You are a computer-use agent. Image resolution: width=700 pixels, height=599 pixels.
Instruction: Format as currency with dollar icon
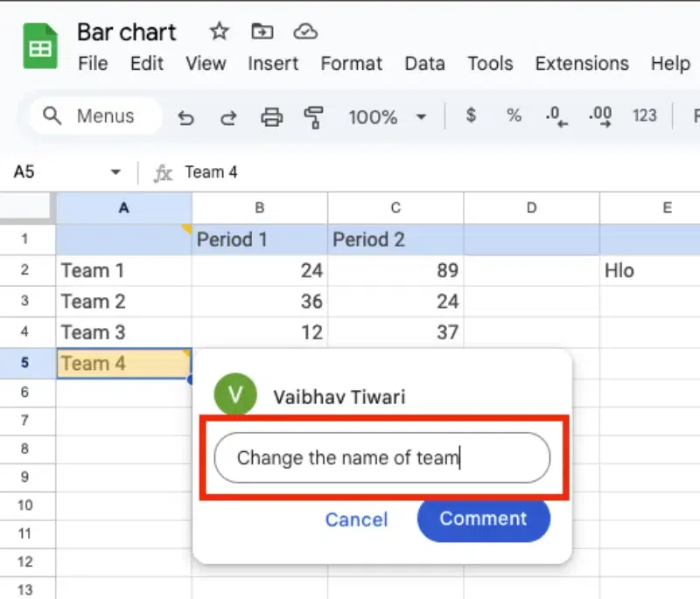click(471, 115)
